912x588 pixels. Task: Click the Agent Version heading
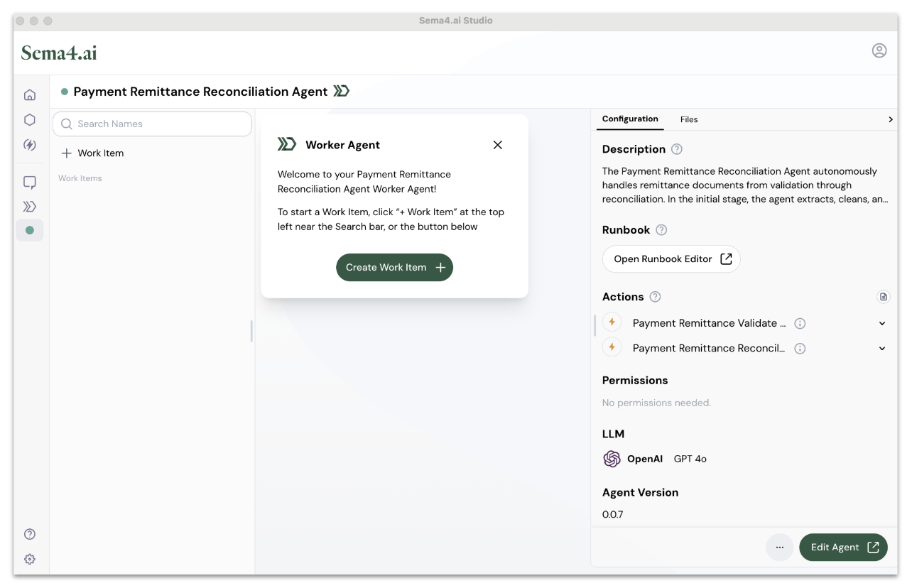(640, 493)
